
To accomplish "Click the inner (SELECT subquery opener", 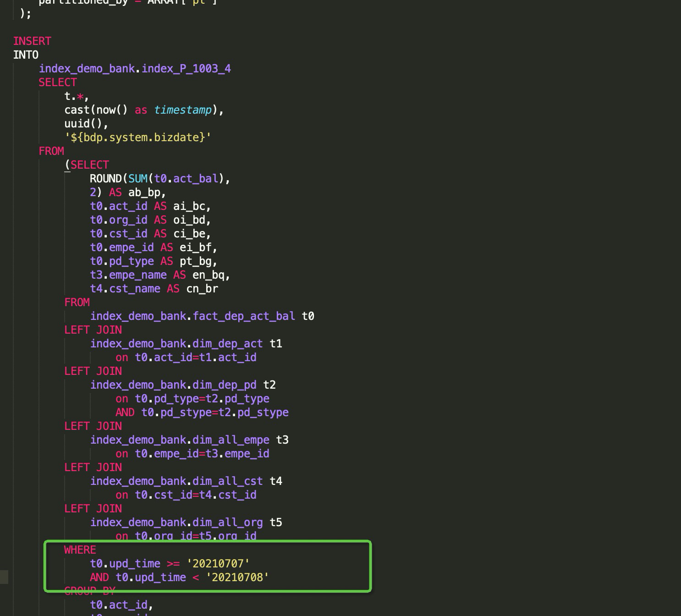I will [87, 165].
